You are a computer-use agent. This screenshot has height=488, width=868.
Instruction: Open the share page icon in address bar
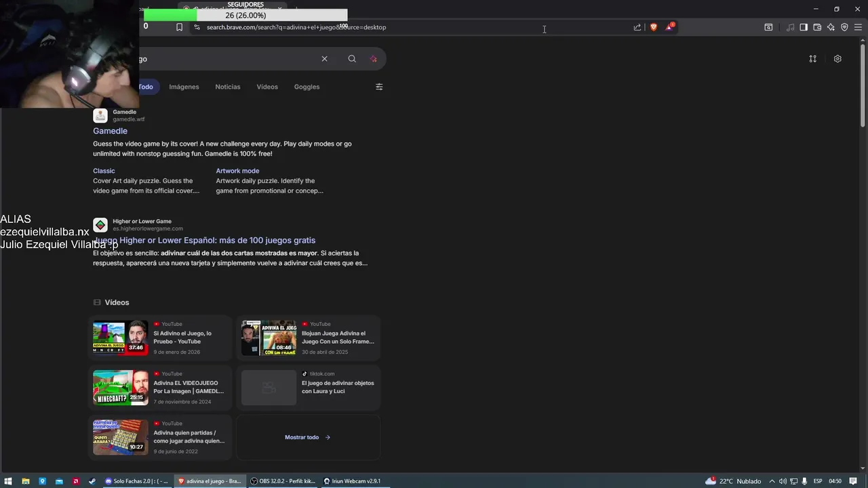637,27
